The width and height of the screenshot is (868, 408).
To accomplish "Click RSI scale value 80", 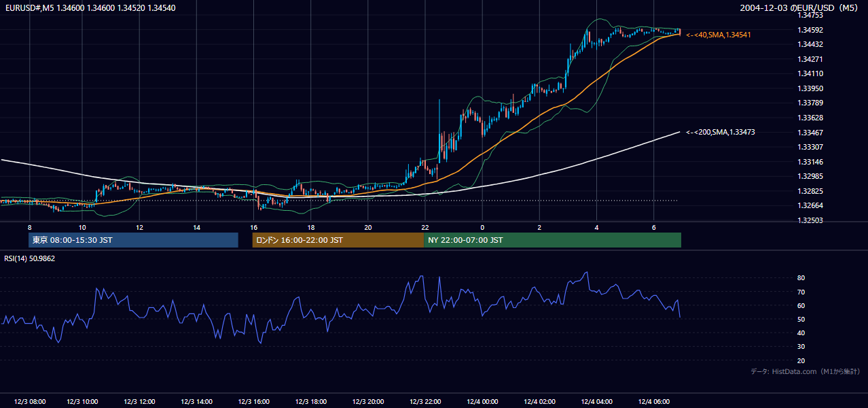I will pyautogui.click(x=801, y=278).
